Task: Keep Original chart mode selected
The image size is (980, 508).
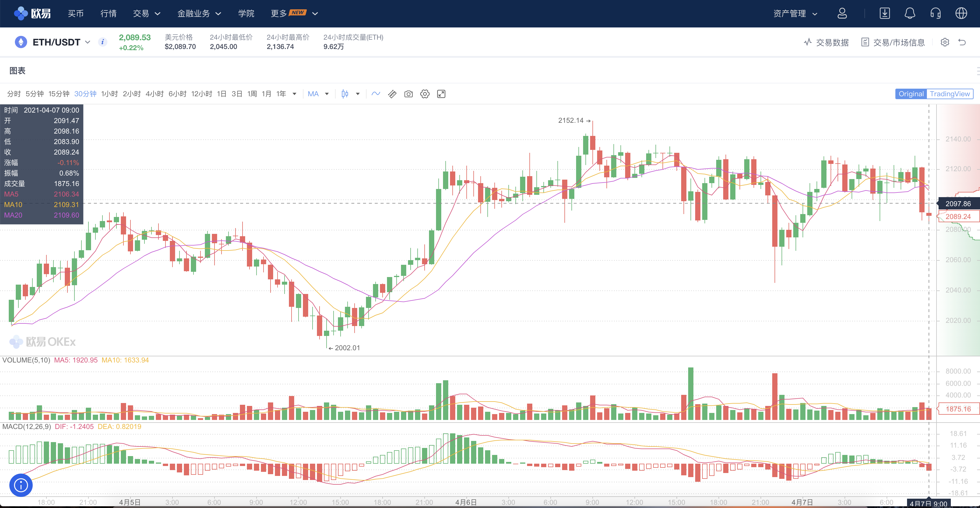Action: pyautogui.click(x=911, y=94)
